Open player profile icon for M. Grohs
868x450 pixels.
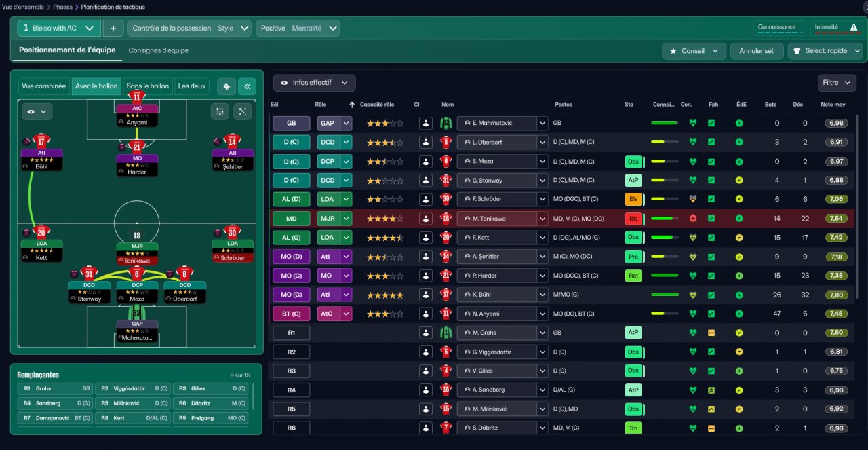pyautogui.click(x=426, y=333)
